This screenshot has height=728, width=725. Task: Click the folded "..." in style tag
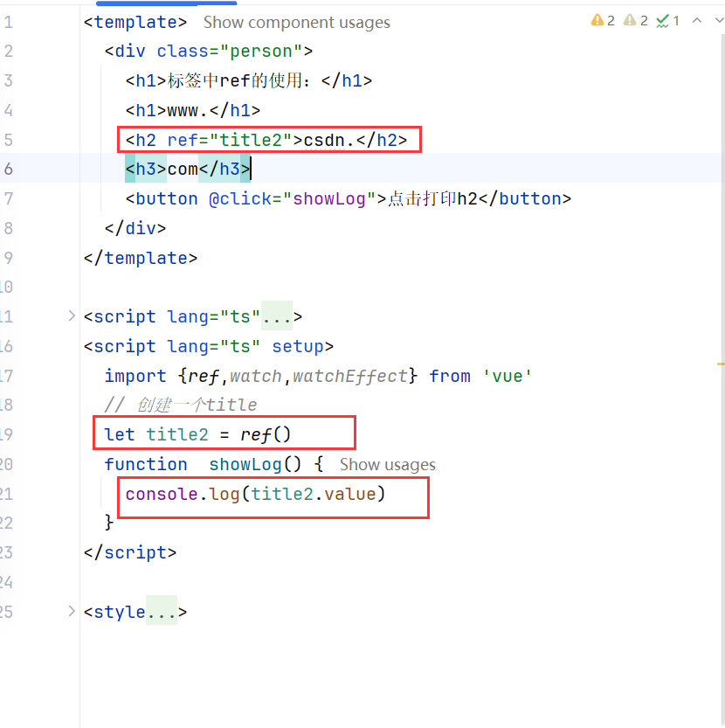[162, 611]
